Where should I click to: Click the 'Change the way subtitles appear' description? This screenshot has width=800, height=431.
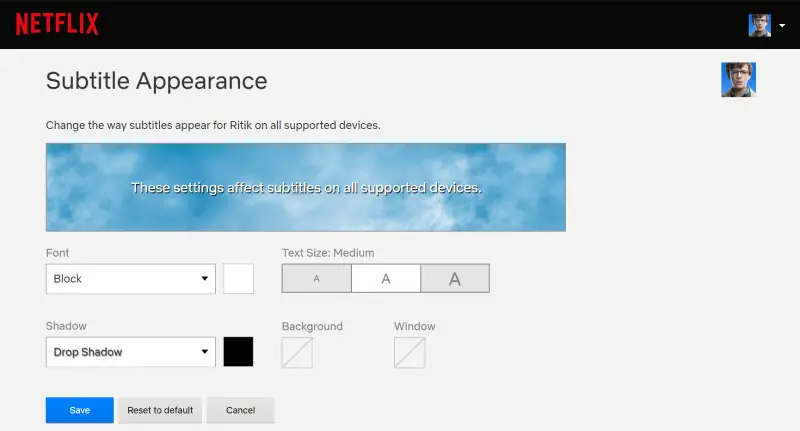pos(213,125)
